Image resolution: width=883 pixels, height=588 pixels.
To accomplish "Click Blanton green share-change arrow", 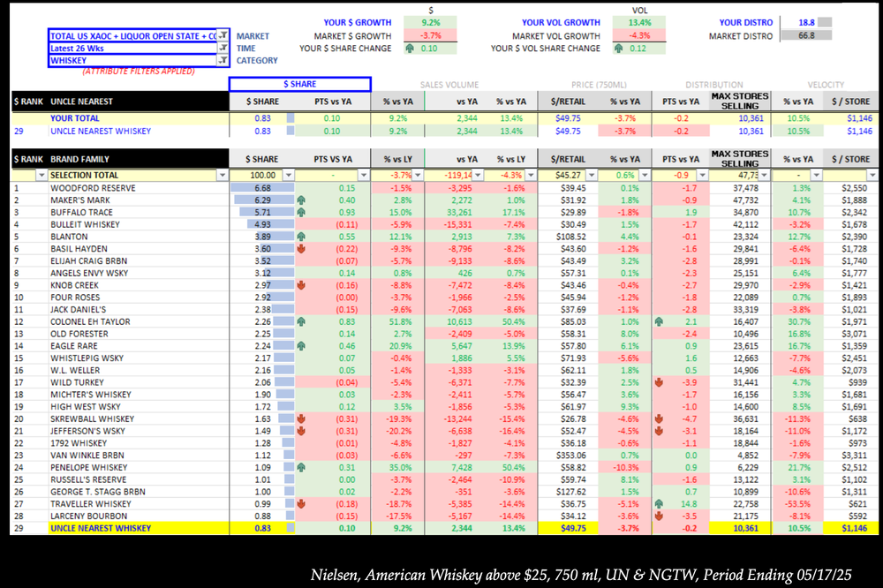I will click(301, 237).
